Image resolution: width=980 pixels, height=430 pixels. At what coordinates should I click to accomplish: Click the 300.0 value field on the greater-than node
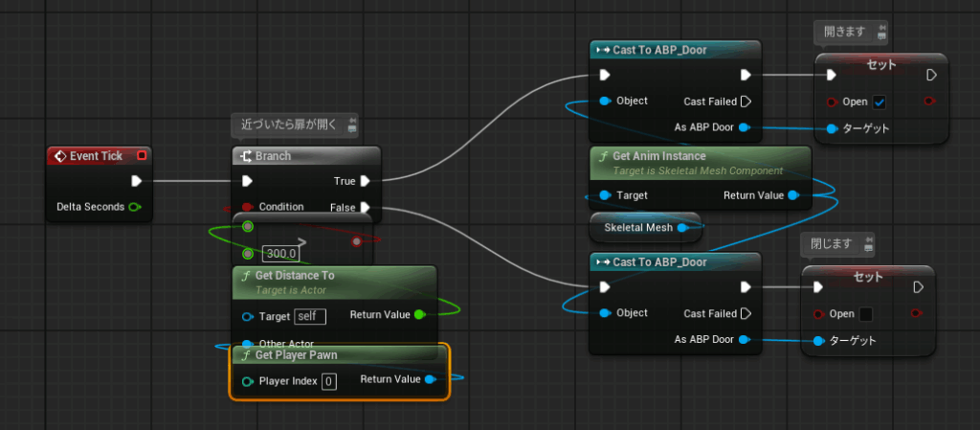[280, 254]
